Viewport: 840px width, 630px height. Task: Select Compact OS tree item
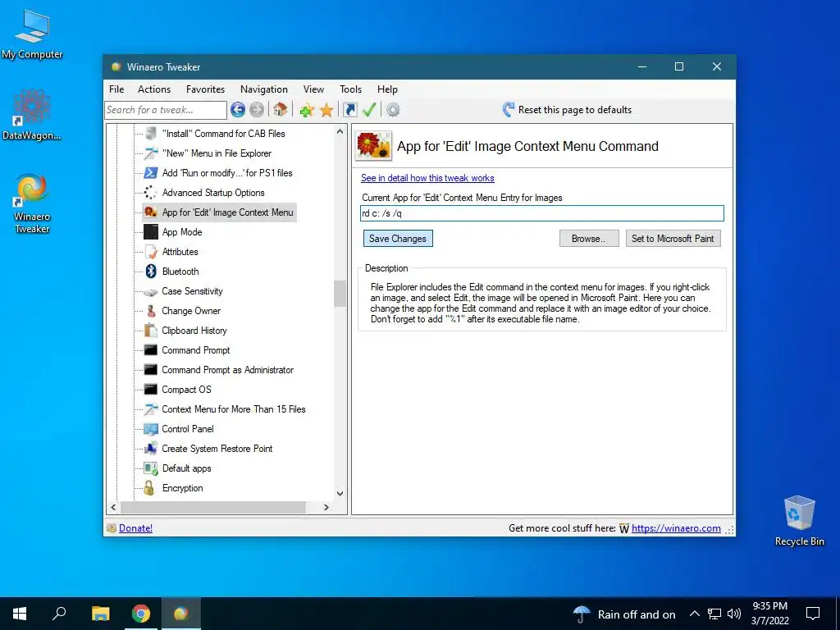tap(186, 390)
